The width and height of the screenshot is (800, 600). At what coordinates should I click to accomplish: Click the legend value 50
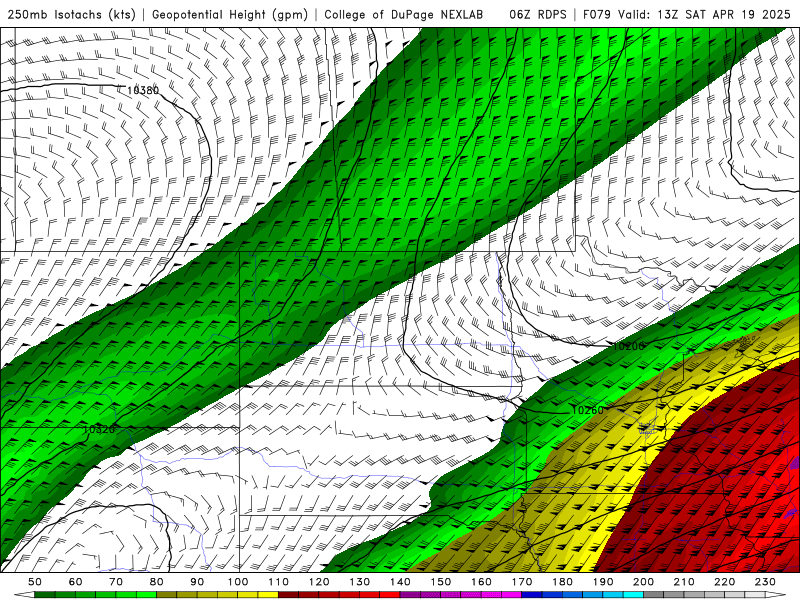(35, 582)
